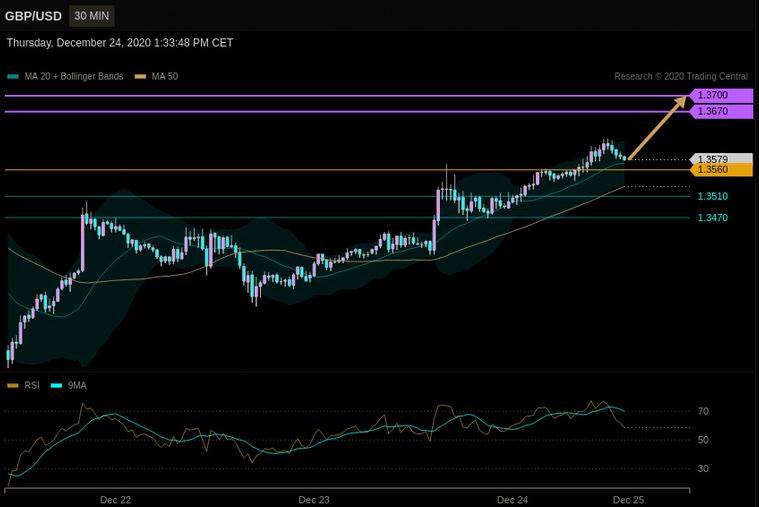The width and height of the screenshot is (759, 507).
Task: Click the 9MA legend color swatch
Action: (57, 386)
